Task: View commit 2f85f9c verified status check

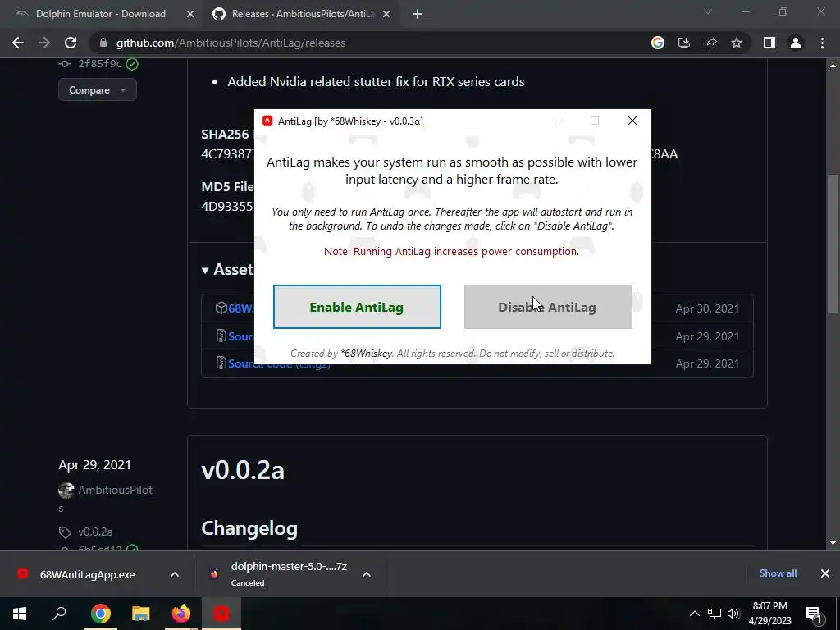Action: pos(132,64)
